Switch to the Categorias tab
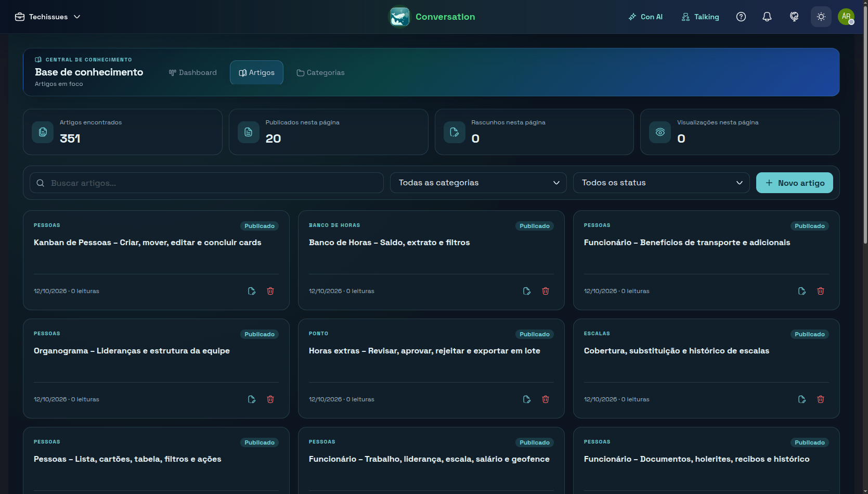 point(320,72)
